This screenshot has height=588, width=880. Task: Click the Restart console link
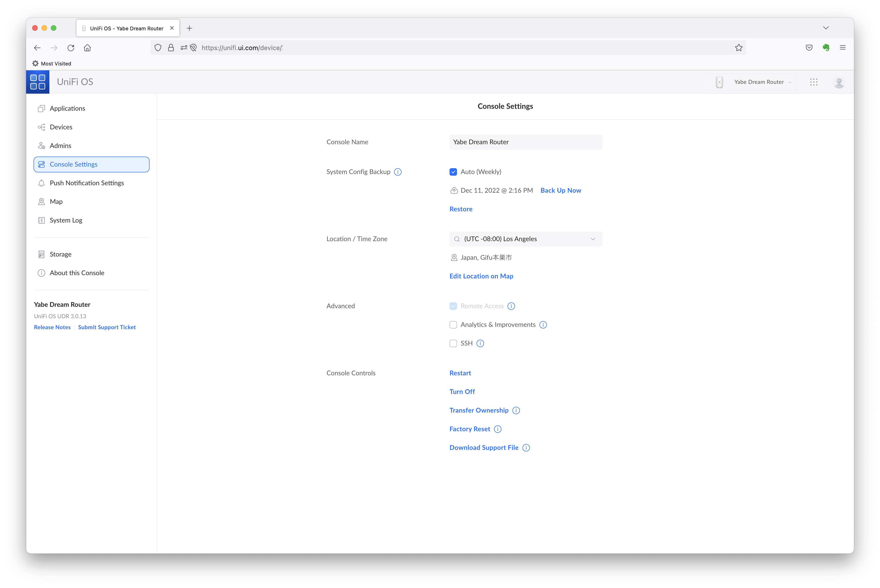click(460, 373)
